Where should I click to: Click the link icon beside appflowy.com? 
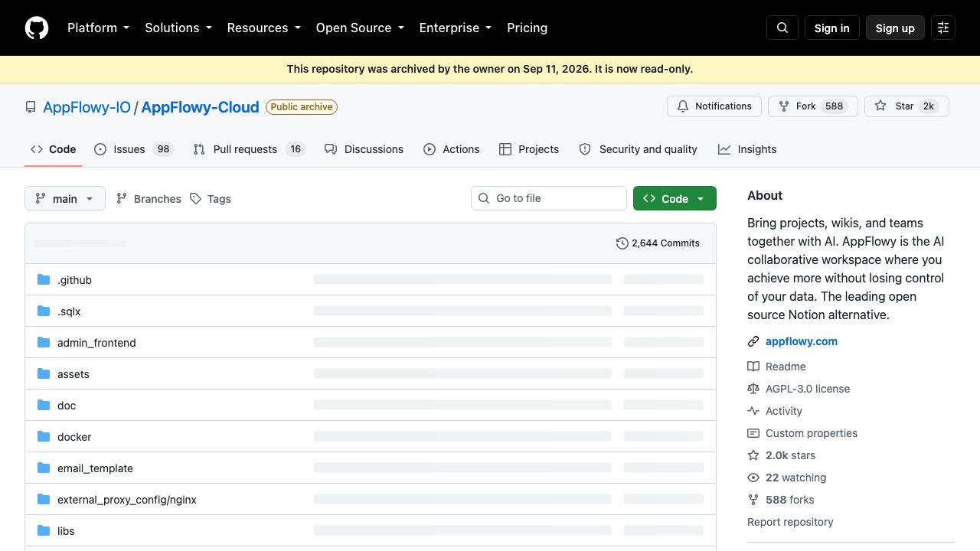tap(753, 341)
